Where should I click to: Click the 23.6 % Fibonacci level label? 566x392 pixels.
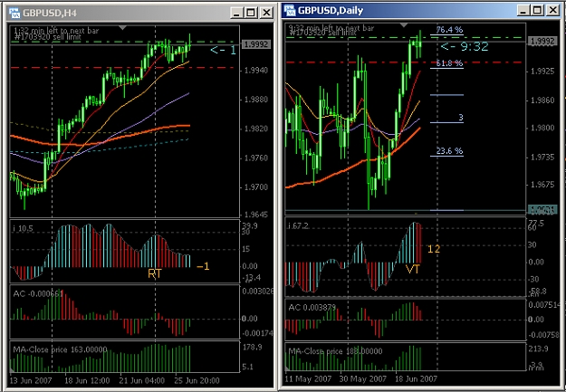tap(449, 151)
